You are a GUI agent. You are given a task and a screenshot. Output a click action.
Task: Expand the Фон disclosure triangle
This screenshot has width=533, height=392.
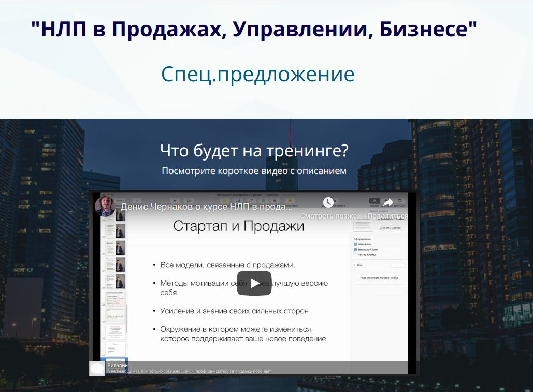(354, 265)
